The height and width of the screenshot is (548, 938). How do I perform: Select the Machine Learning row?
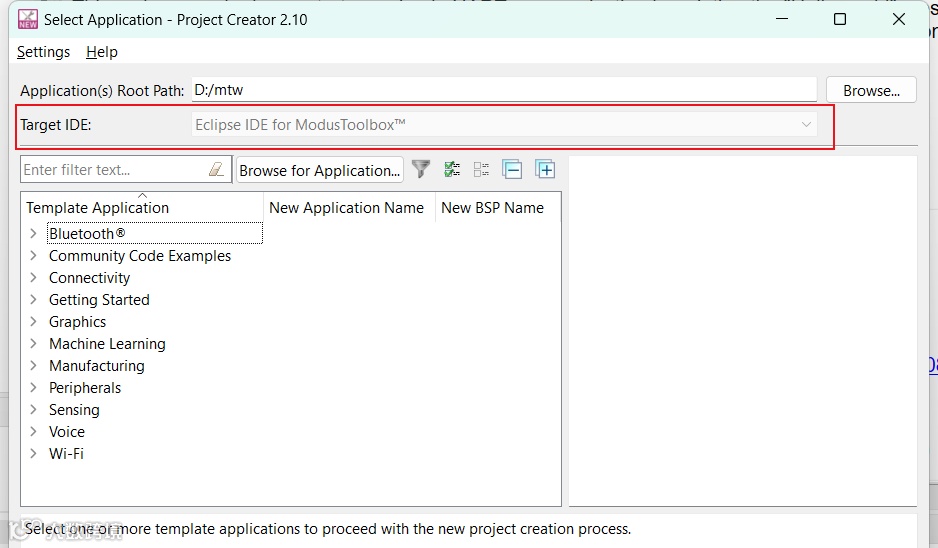107,343
